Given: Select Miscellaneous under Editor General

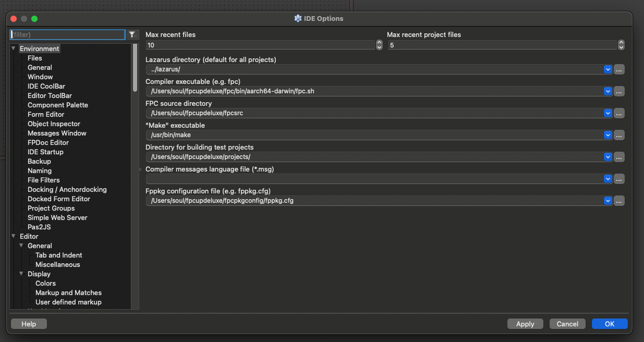Looking at the screenshot, I should pos(58,264).
